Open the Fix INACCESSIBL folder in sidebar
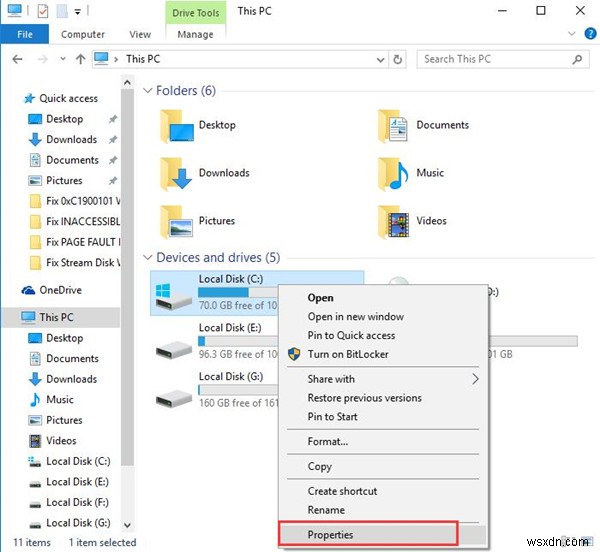Screen dimensions: 600x552 [x=75, y=221]
